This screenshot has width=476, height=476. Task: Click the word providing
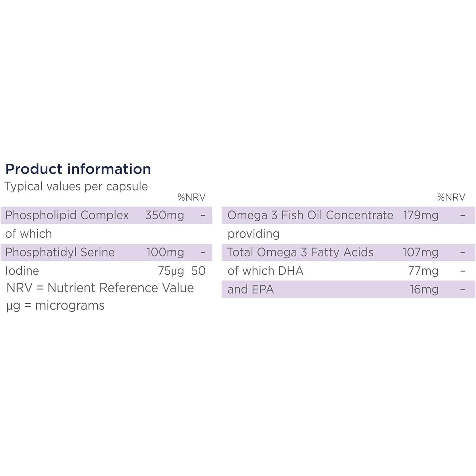pos(254,234)
